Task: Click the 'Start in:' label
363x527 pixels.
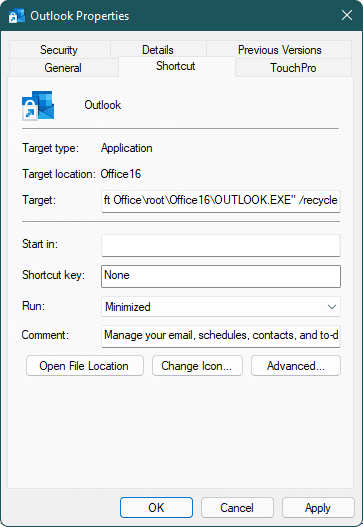Action: point(40,244)
